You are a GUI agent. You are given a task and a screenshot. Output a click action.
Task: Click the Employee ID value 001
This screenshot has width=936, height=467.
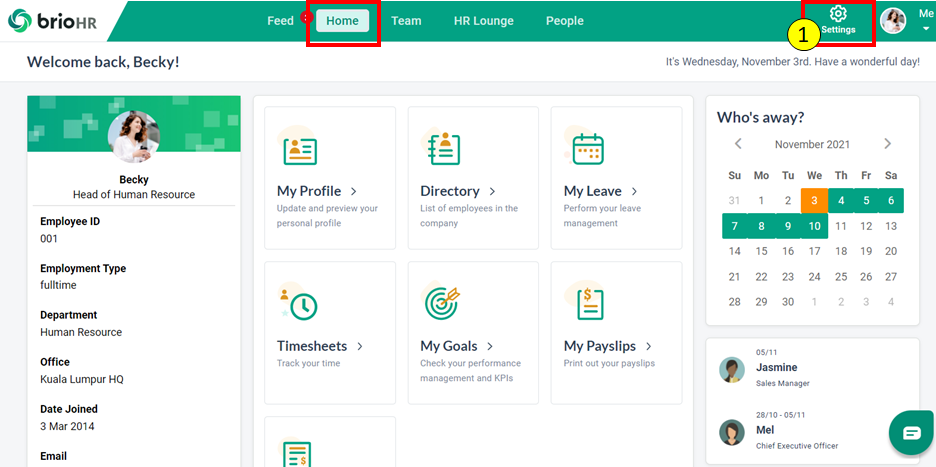coord(49,239)
